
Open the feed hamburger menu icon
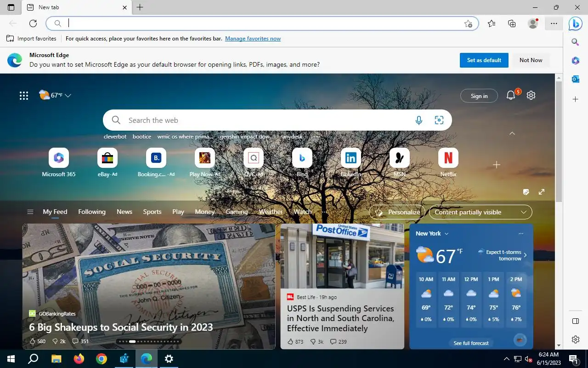30,212
